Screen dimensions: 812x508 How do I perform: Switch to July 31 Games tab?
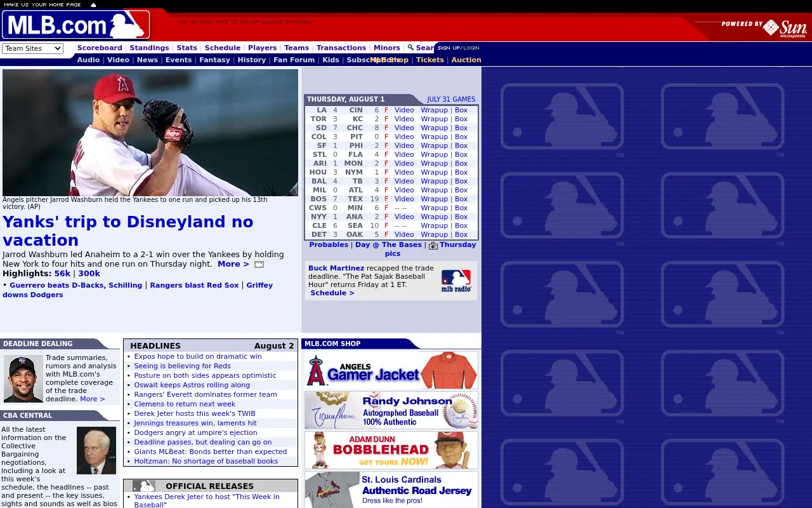(451, 99)
